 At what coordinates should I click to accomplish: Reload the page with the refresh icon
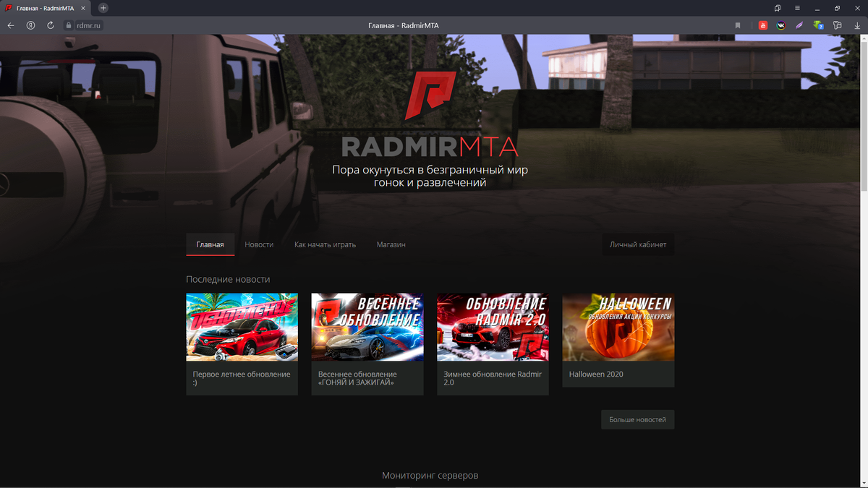(51, 25)
